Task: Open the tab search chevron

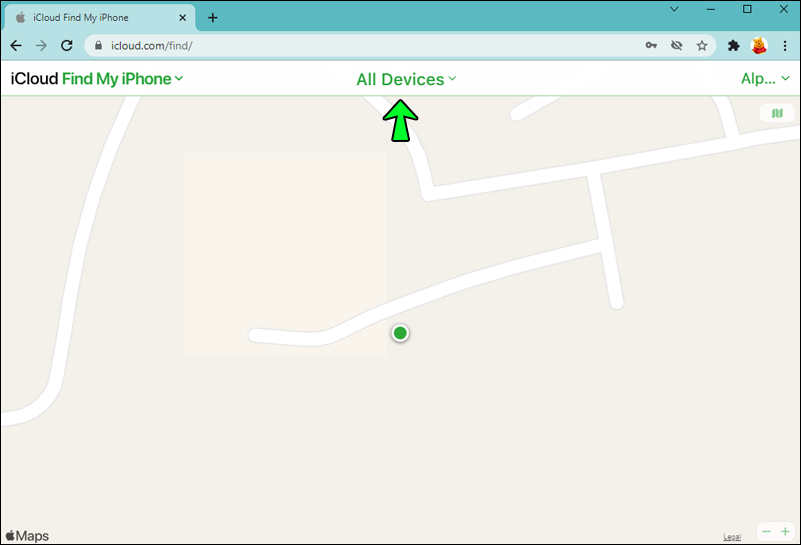Action: click(674, 9)
